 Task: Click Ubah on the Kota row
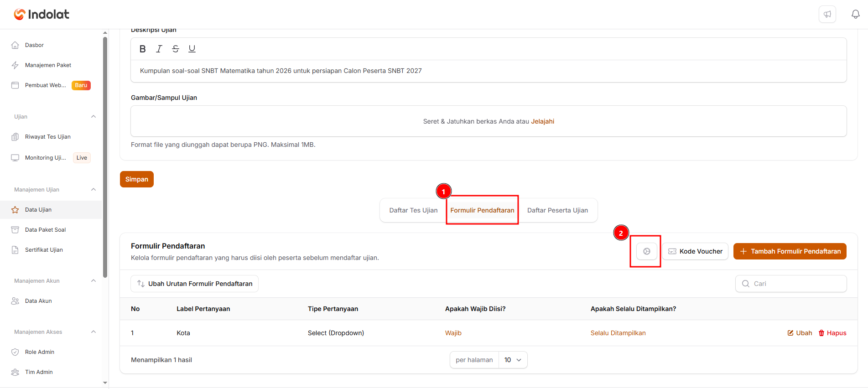tap(800, 333)
